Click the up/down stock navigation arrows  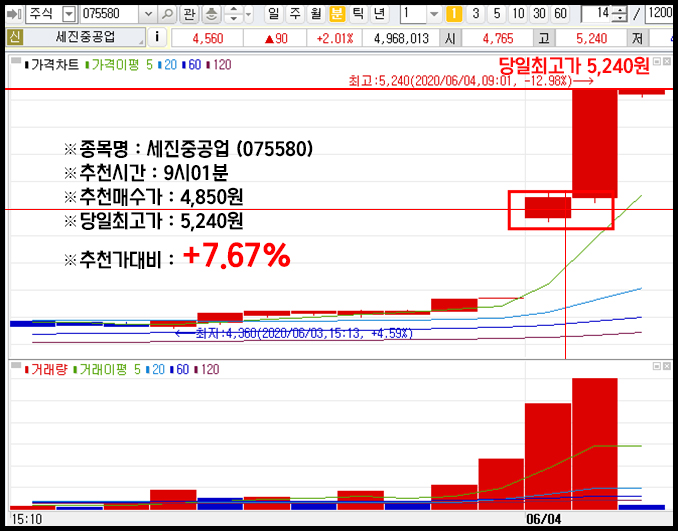233,14
